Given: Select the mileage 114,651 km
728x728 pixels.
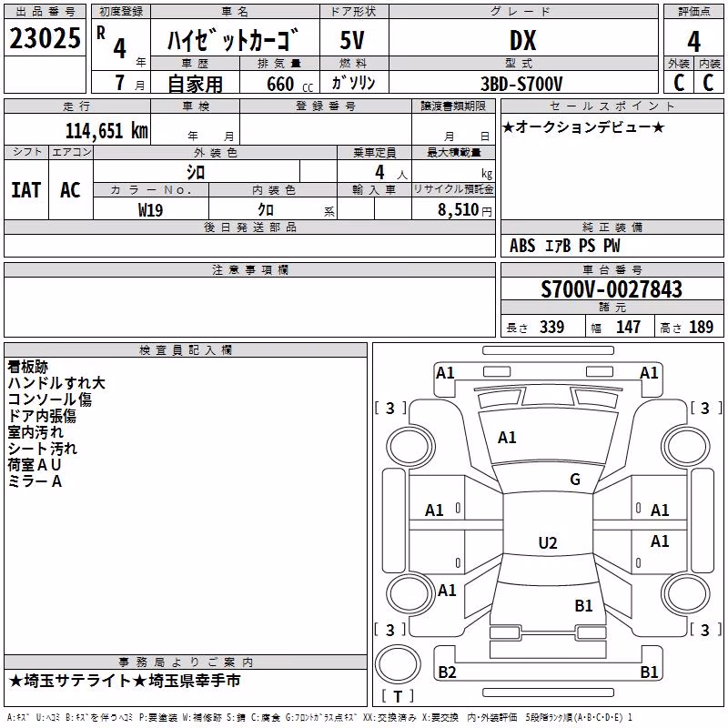Looking at the screenshot, I should click(x=106, y=131).
